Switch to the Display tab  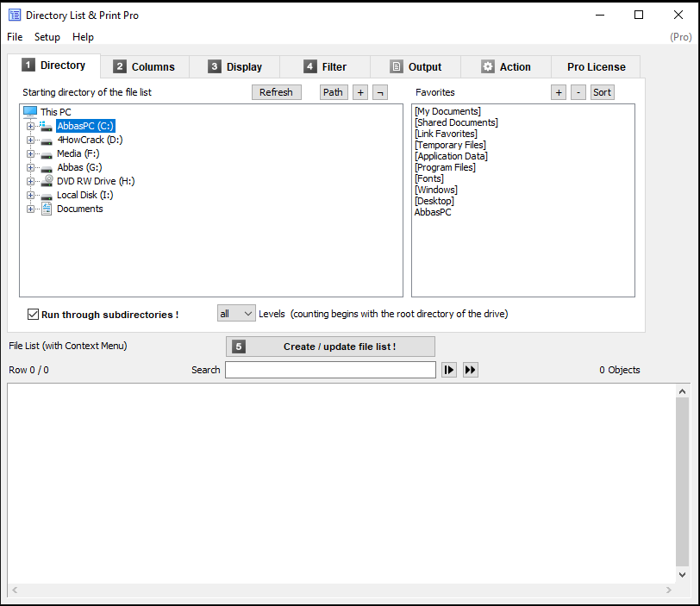click(x=234, y=67)
